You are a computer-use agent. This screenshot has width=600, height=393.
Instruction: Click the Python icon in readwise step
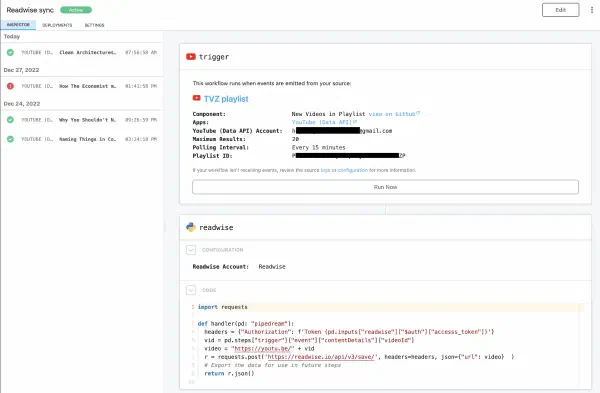(191, 227)
